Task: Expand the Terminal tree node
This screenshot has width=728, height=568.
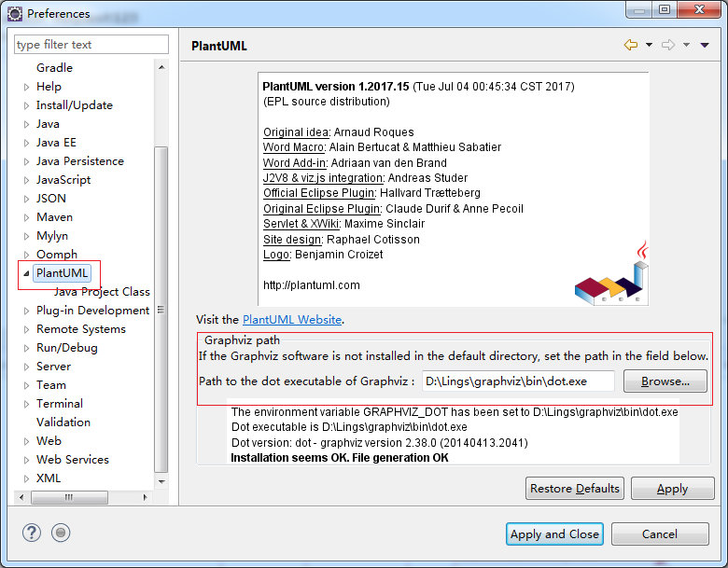Action: click(x=26, y=404)
